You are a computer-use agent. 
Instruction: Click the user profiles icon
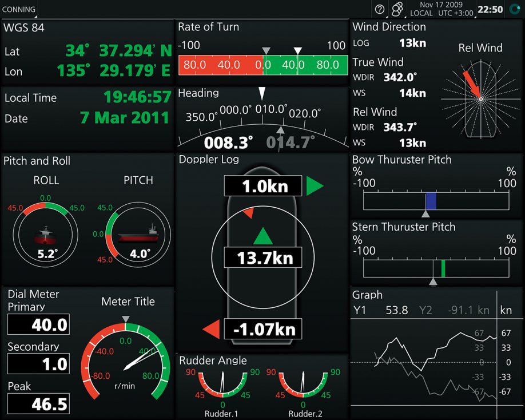[x=396, y=9]
